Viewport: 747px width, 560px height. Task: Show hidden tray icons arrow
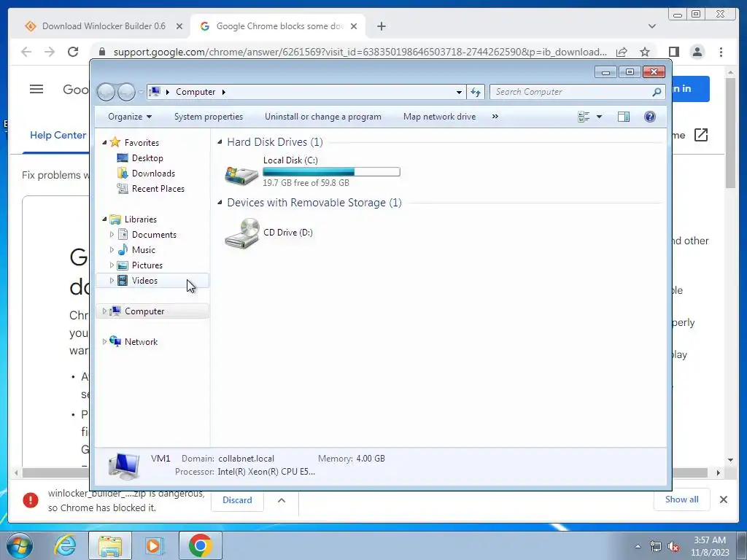tap(638, 547)
